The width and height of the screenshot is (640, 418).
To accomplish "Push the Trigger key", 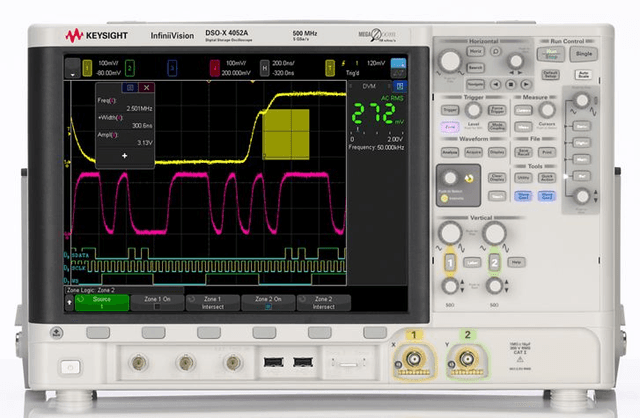I will [450, 110].
